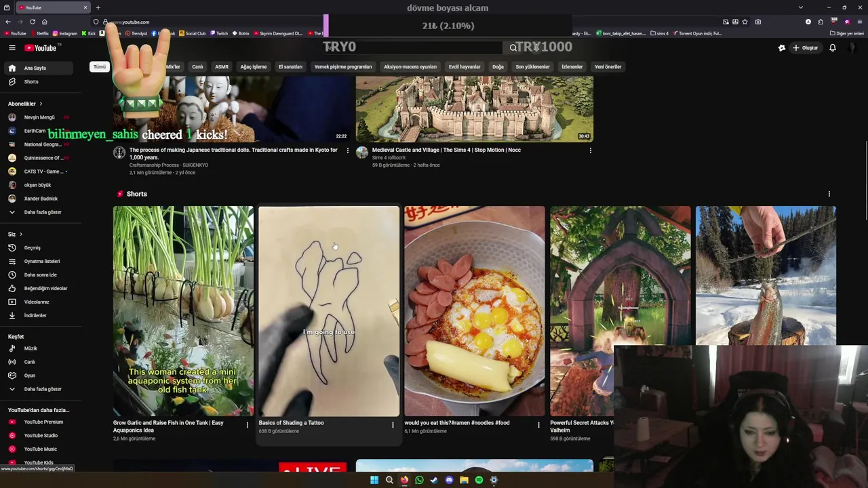The height and width of the screenshot is (488, 868).
Task: Select the Ağaç işleme filter chip
Action: (x=254, y=66)
